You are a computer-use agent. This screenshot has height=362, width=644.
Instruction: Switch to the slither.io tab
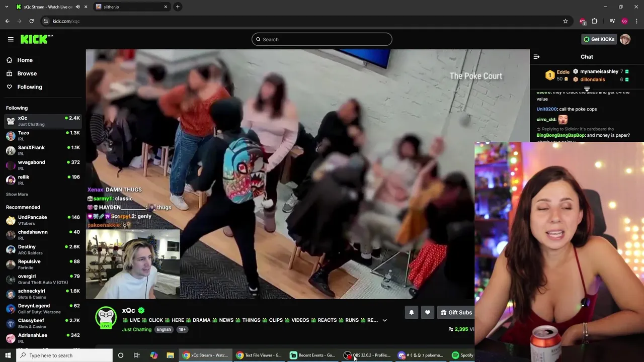pos(131,7)
